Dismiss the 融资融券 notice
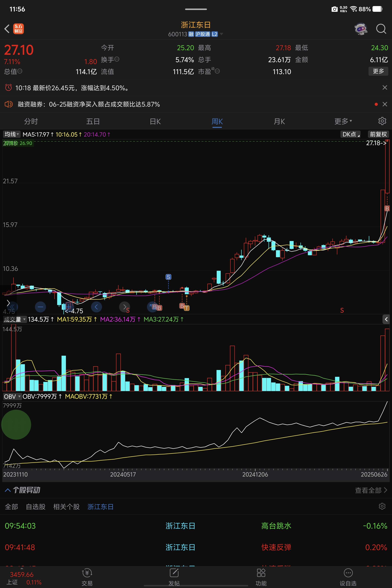The image size is (392, 588). pyautogui.click(x=385, y=104)
